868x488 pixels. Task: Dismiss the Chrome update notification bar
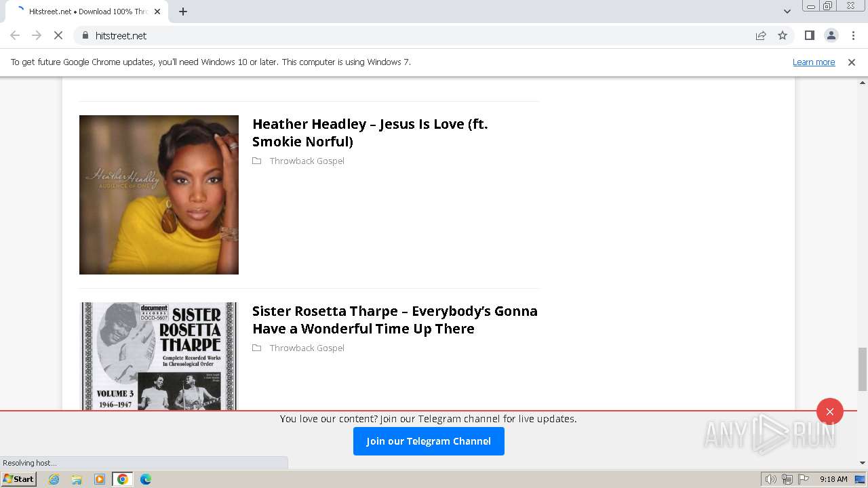pos(852,62)
